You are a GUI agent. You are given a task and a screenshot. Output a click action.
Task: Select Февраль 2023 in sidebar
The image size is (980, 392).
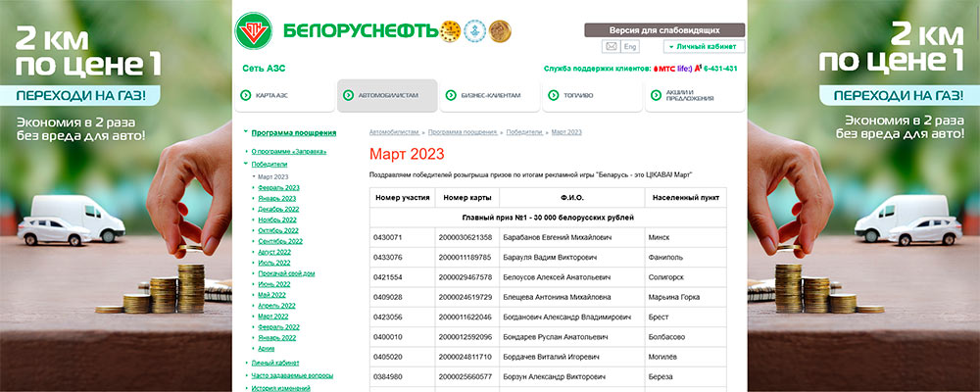coord(278,187)
